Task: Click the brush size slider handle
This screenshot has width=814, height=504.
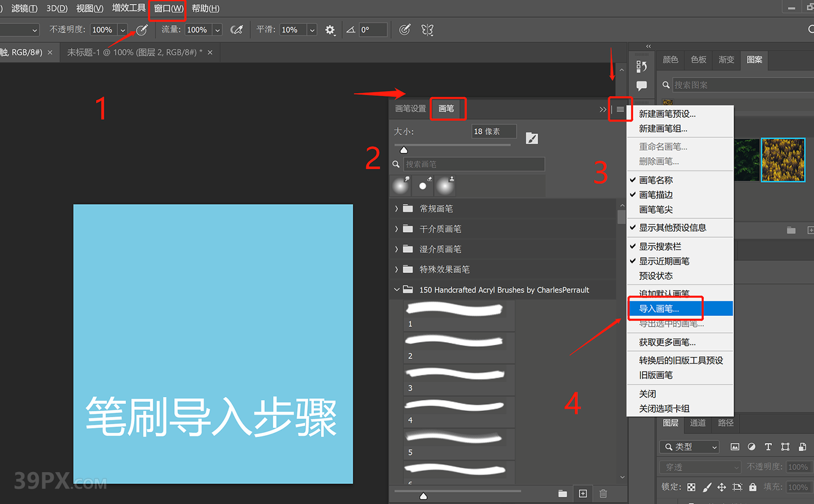Action: point(404,150)
